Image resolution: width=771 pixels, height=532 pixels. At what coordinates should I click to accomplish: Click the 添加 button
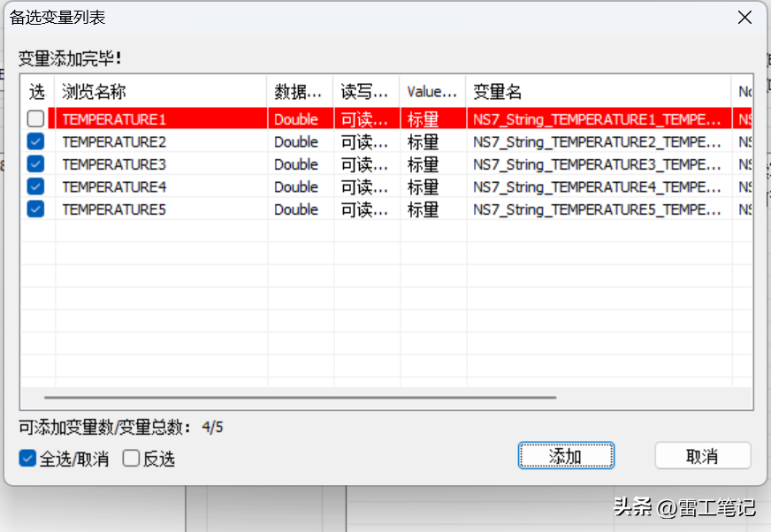pos(565,456)
